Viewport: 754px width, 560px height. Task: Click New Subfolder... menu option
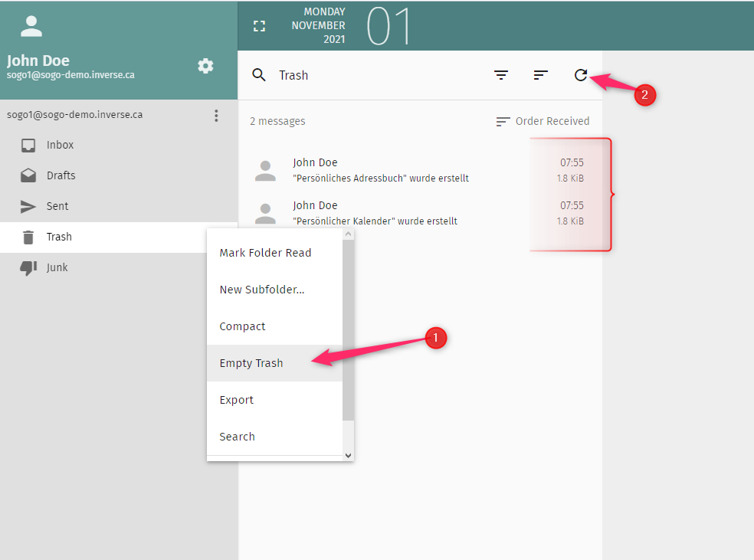[x=262, y=290]
